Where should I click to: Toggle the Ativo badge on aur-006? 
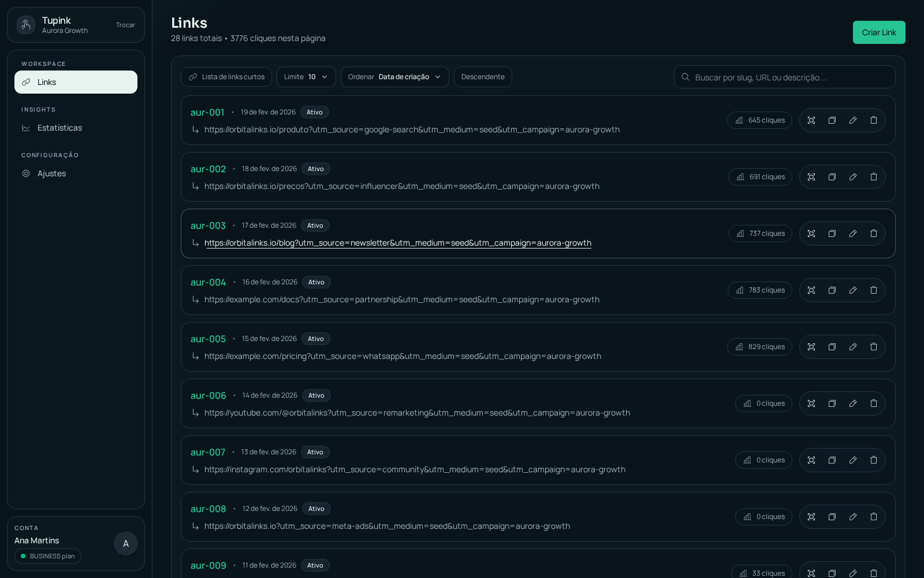tap(316, 395)
